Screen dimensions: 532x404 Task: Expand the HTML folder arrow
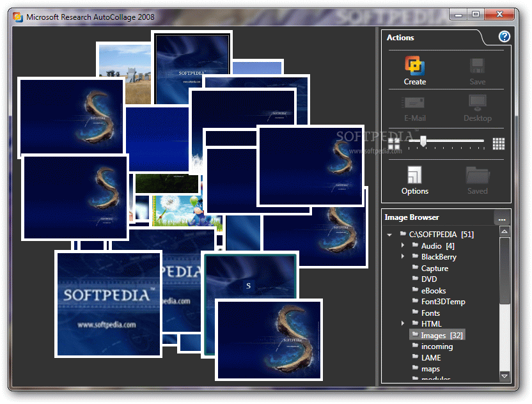pos(403,323)
